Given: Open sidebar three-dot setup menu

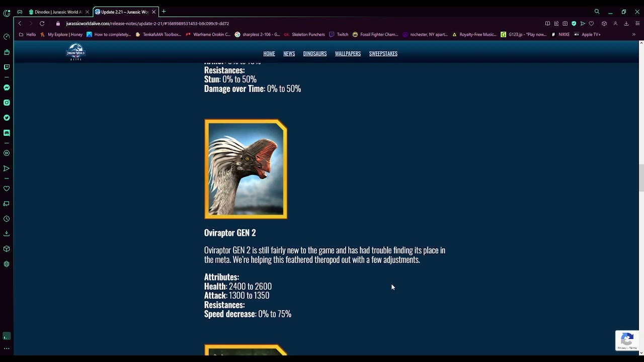Looking at the screenshot, I should (x=7, y=348).
